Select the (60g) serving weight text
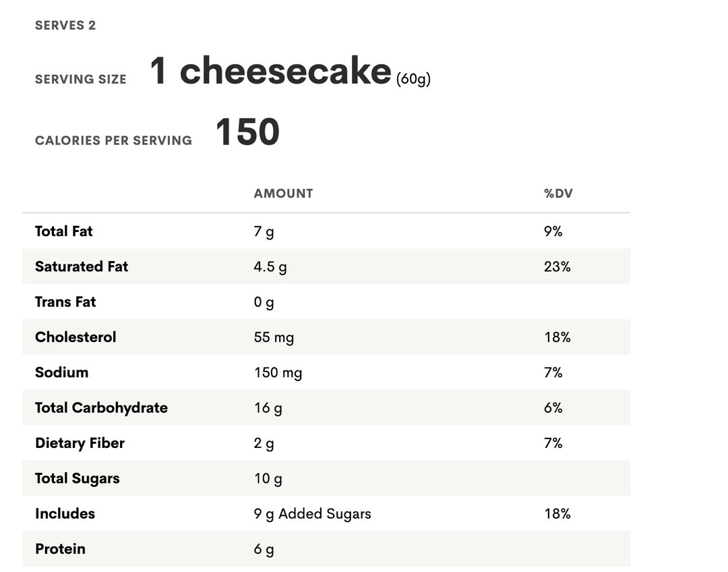 click(413, 79)
